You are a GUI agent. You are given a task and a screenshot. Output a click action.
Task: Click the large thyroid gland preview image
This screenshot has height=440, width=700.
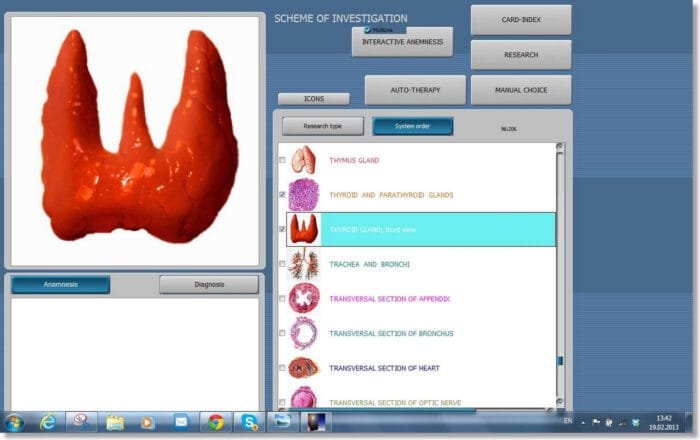(137, 138)
